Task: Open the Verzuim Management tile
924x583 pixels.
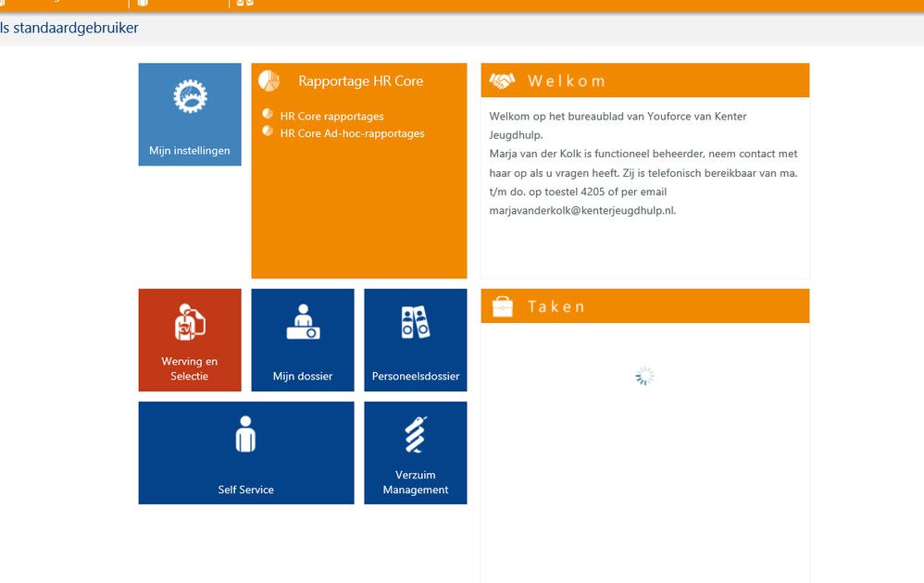Action: pyautogui.click(x=416, y=453)
